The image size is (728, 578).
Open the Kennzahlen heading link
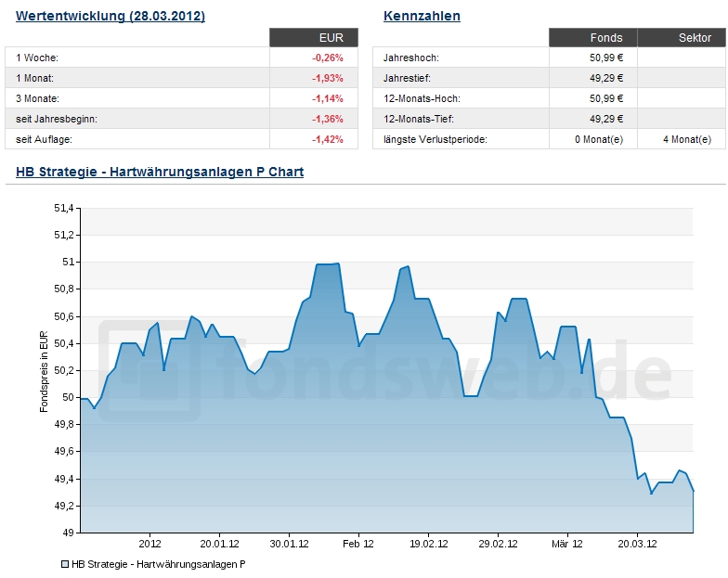pyautogui.click(x=422, y=16)
